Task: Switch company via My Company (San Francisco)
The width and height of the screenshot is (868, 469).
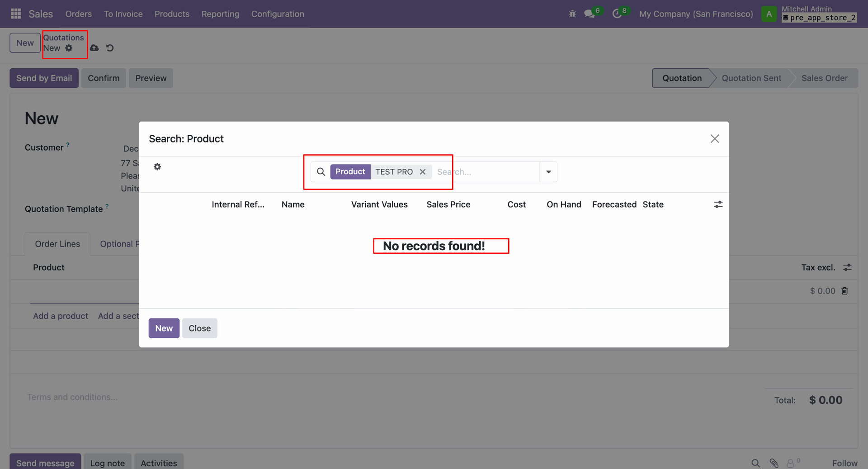Action: pyautogui.click(x=696, y=14)
